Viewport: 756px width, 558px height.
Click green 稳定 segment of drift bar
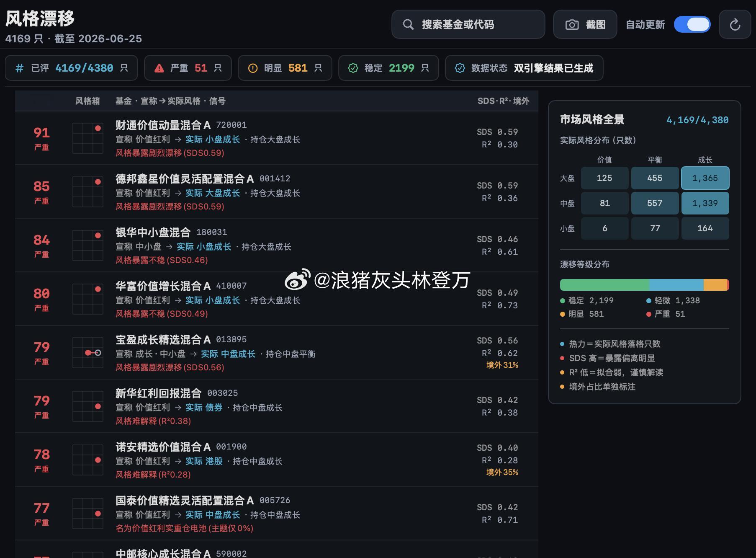tap(604, 285)
